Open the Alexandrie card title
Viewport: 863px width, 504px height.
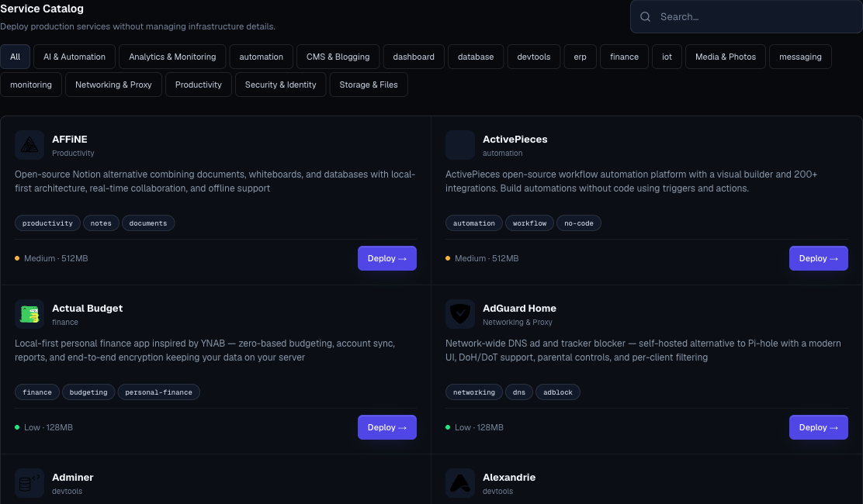point(508,477)
